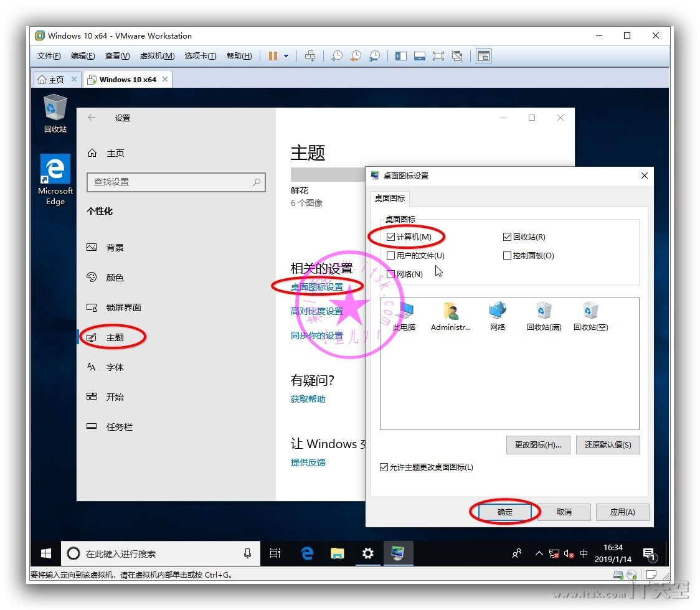The width and height of the screenshot is (700, 610).
Task: Enter full screen mode in VMware
Action: pos(438,56)
